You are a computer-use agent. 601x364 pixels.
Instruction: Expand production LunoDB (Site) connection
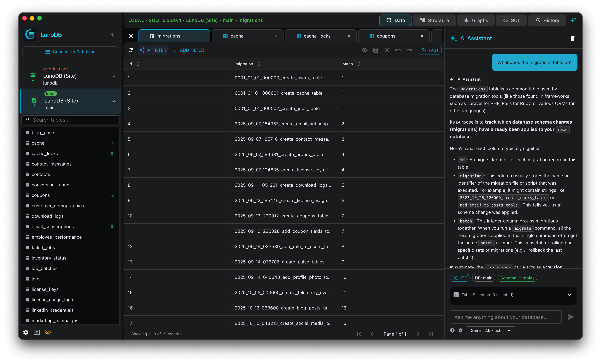[114, 76]
